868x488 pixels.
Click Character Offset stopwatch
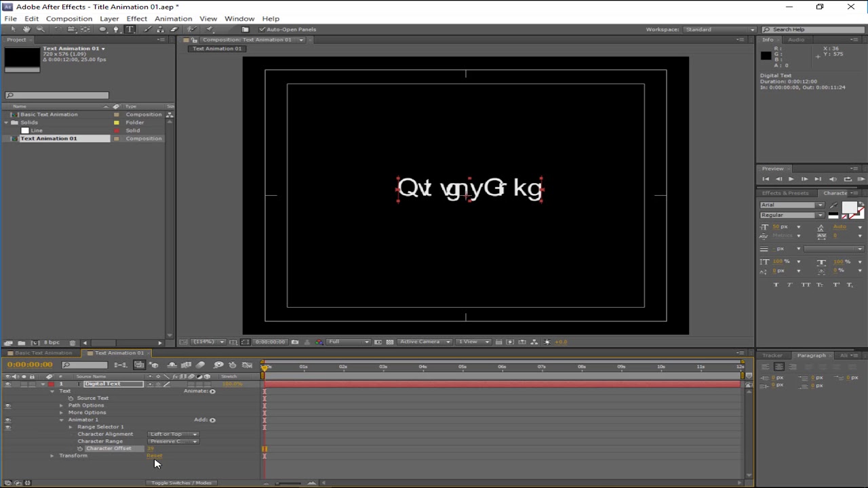click(x=80, y=449)
